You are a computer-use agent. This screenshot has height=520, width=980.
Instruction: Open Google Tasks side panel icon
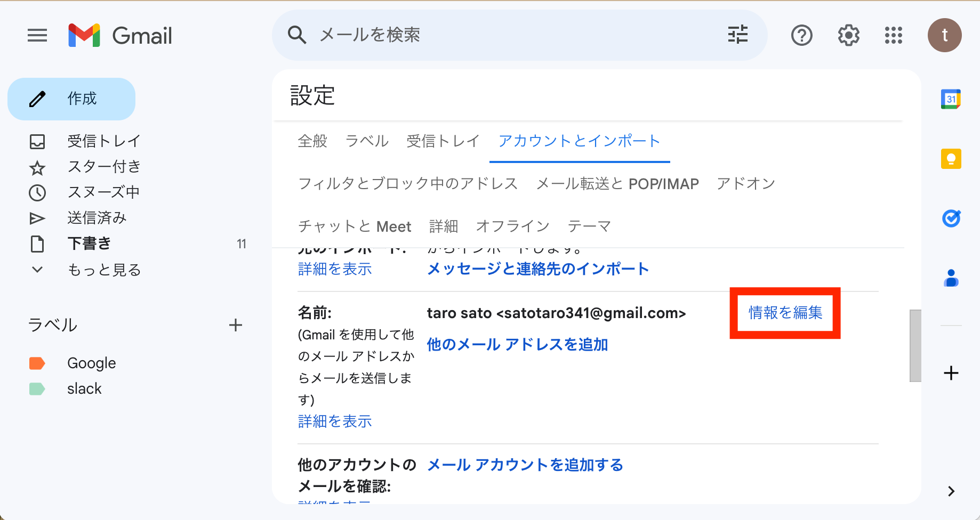point(951,218)
